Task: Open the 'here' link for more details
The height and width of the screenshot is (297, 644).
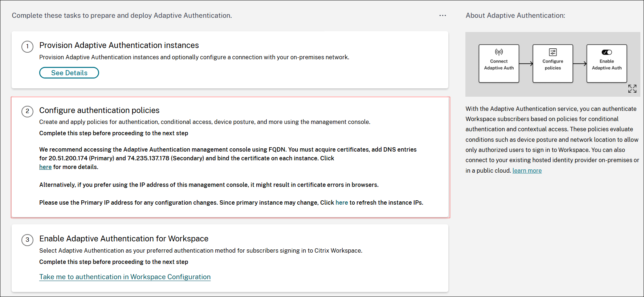Action: click(45, 167)
